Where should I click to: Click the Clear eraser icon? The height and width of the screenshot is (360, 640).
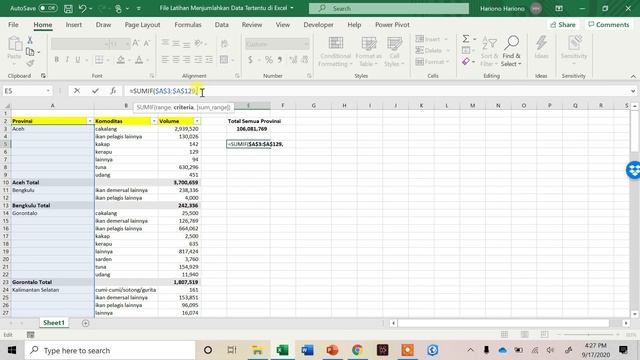pos(466,62)
